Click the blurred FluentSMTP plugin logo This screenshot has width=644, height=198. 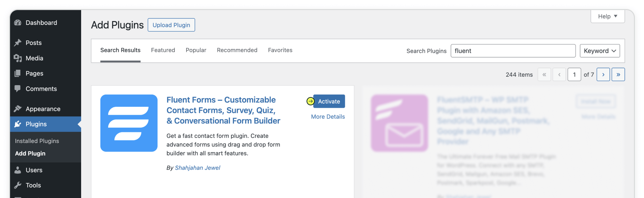point(399,123)
